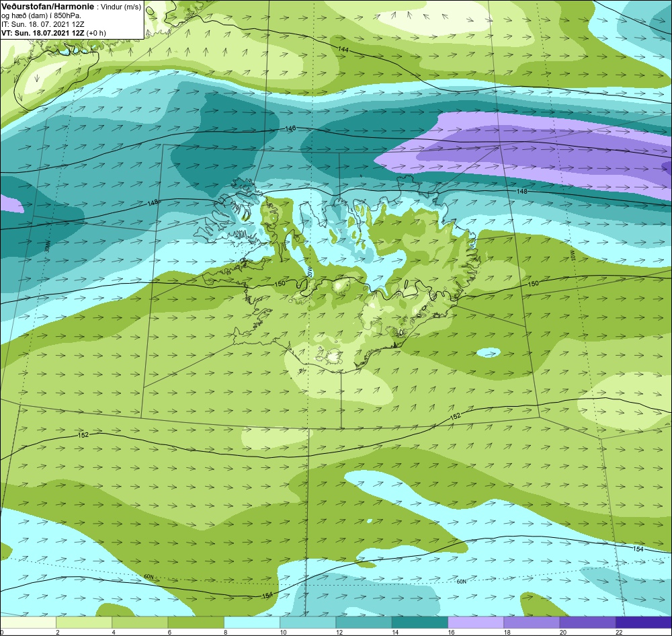Select the purple swatch between 18 and 20
This screenshot has height=636, width=672.
(532, 621)
